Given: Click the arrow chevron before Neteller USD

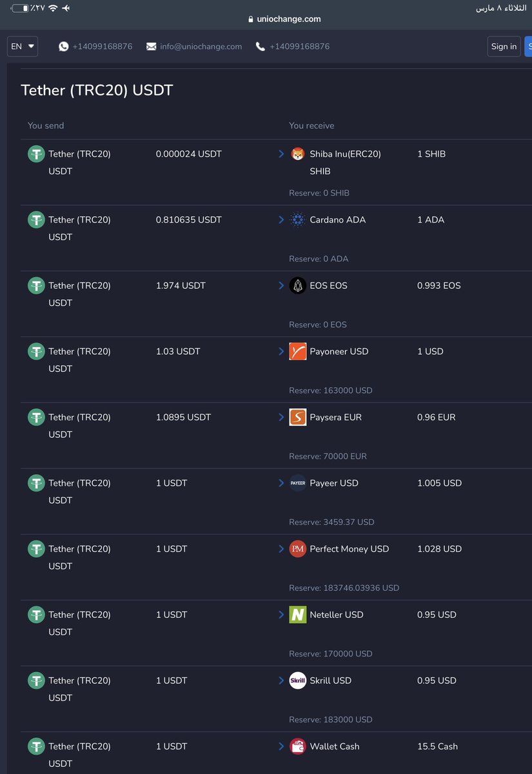Looking at the screenshot, I should click(x=281, y=615).
